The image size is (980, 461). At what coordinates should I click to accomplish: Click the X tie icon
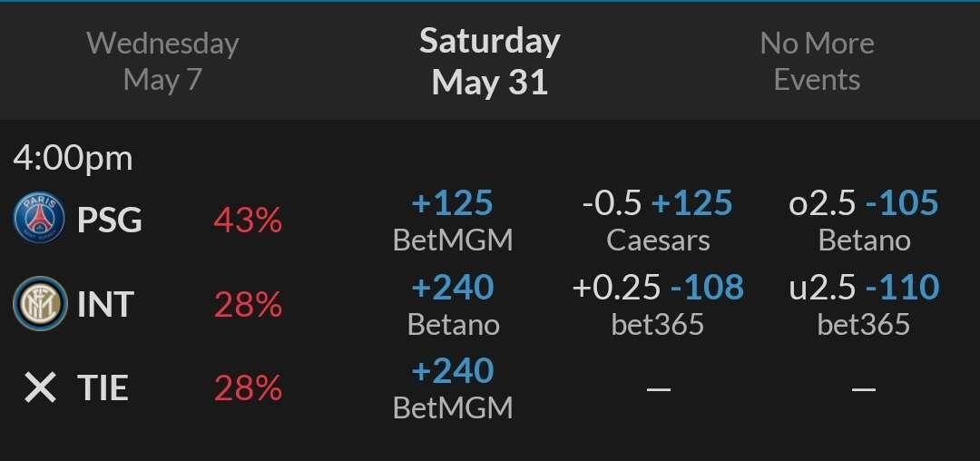(40, 387)
